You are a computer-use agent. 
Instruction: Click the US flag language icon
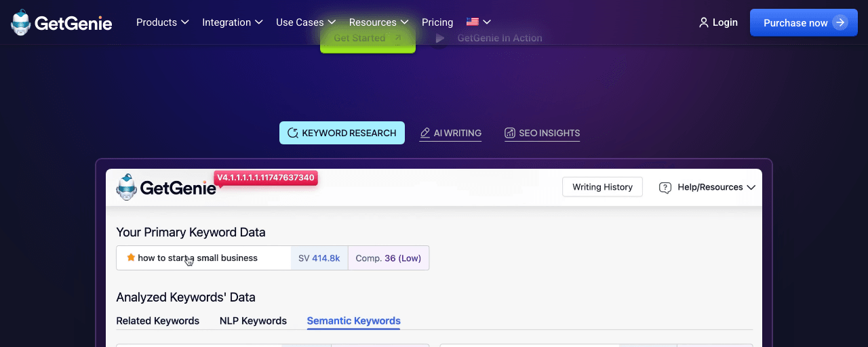coord(473,22)
